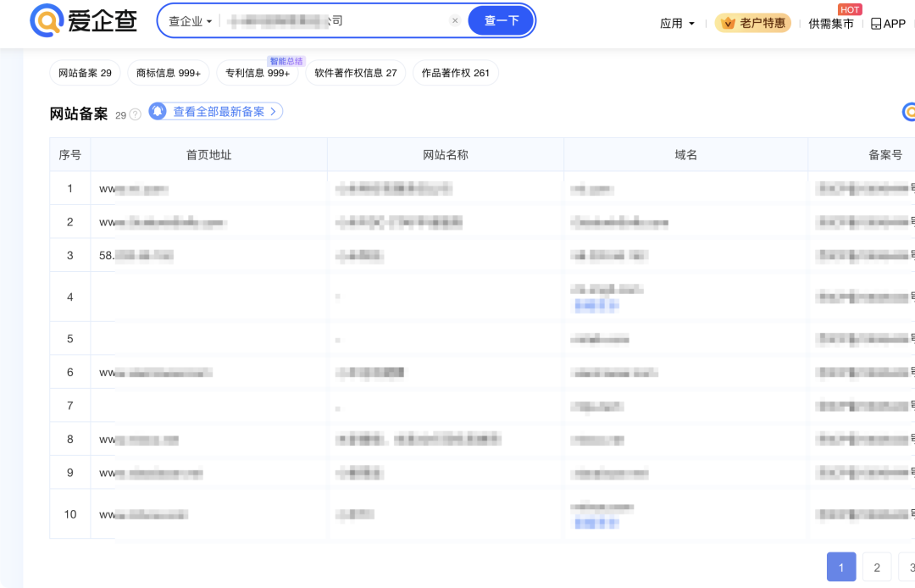Select the 作品著作权 261 tab
915x588 pixels.
(455, 73)
